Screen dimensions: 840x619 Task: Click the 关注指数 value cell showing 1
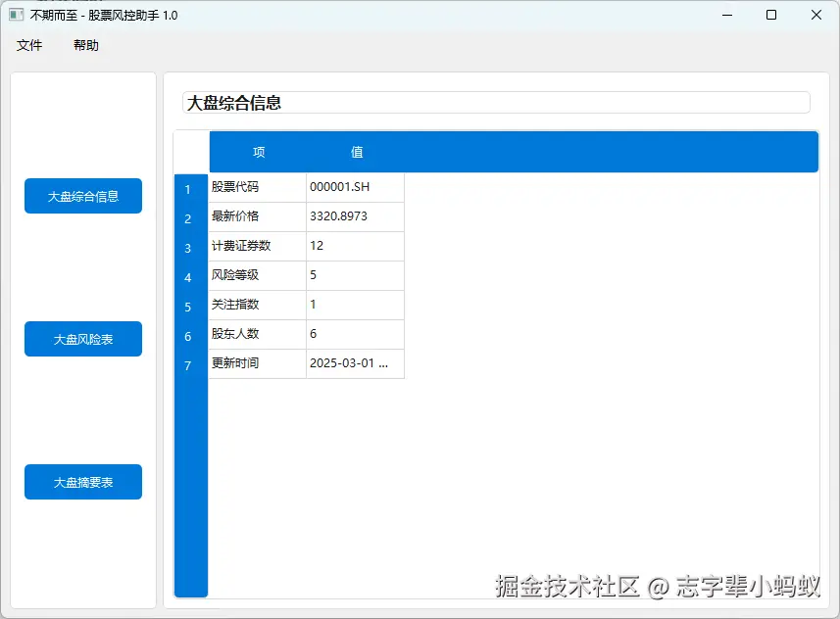[x=355, y=306]
